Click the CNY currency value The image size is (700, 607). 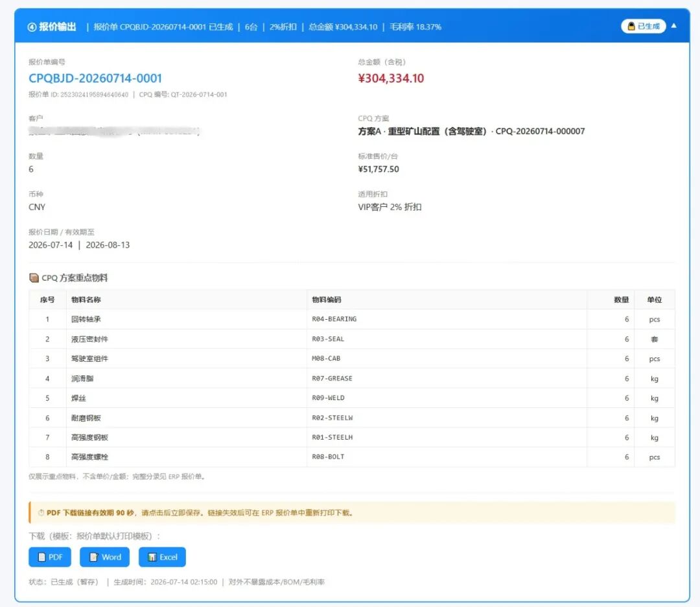click(x=36, y=207)
